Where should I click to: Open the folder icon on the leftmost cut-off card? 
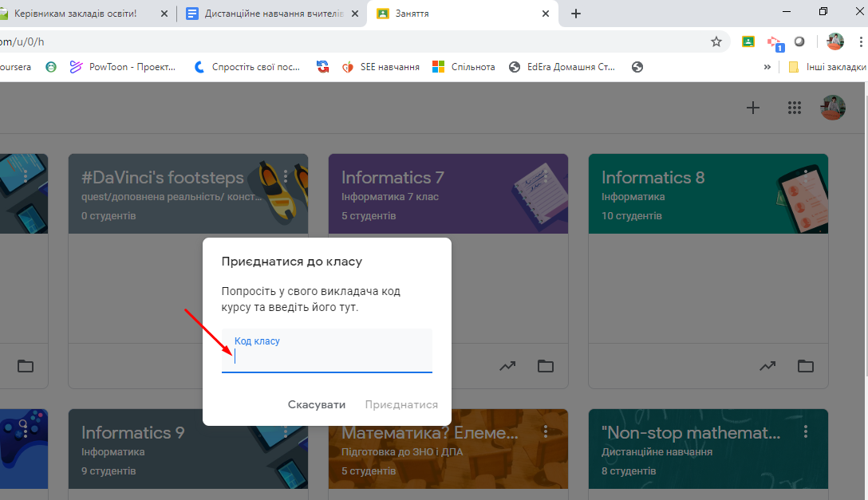click(x=26, y=365)
